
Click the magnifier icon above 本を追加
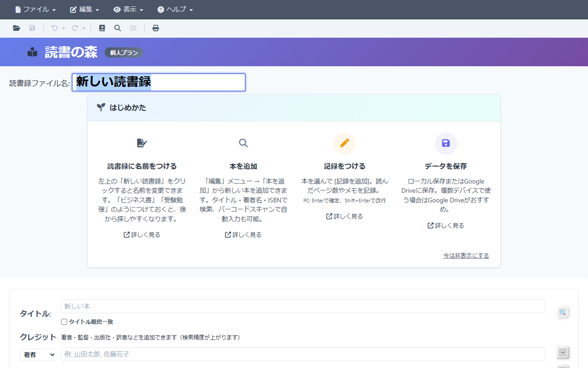(x=243, y=143)
